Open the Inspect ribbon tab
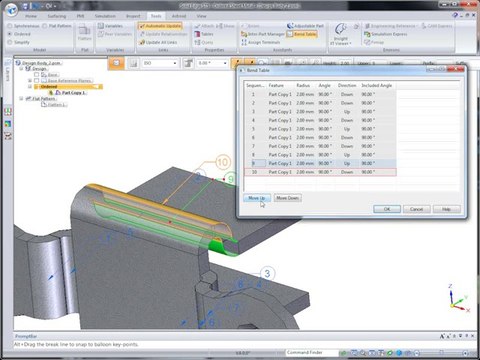 tap(133, 16)
